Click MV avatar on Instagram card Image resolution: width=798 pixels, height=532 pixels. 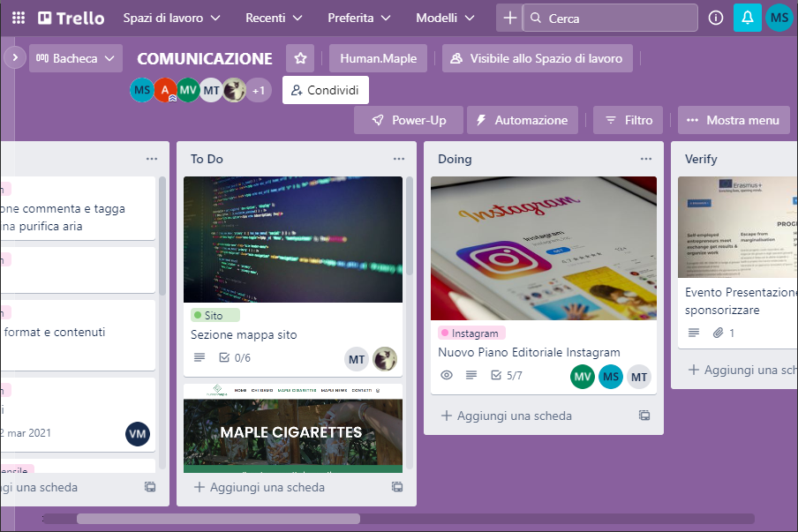coord(583,377)
